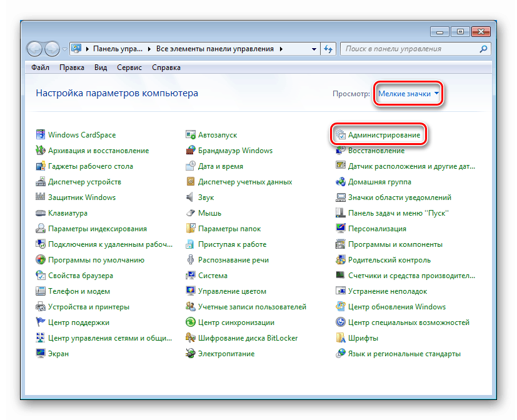
Task: Open Устранение неполадок link
Action: coord(388,291)
